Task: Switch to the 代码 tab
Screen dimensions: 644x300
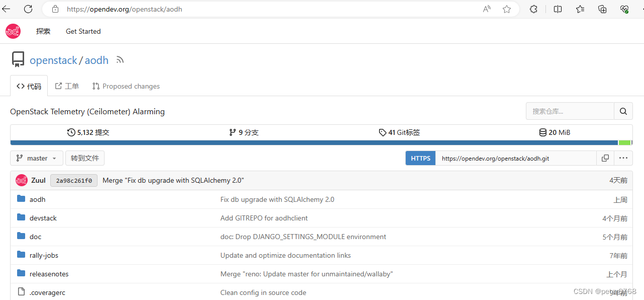Action: [x=29, y=86]
